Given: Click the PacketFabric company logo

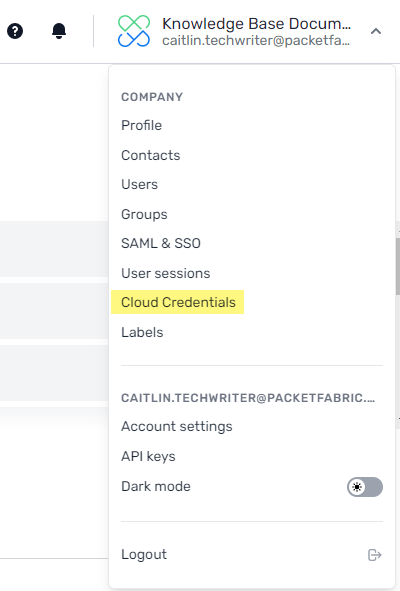Looking at the screenshot, I should pos(134,31).
